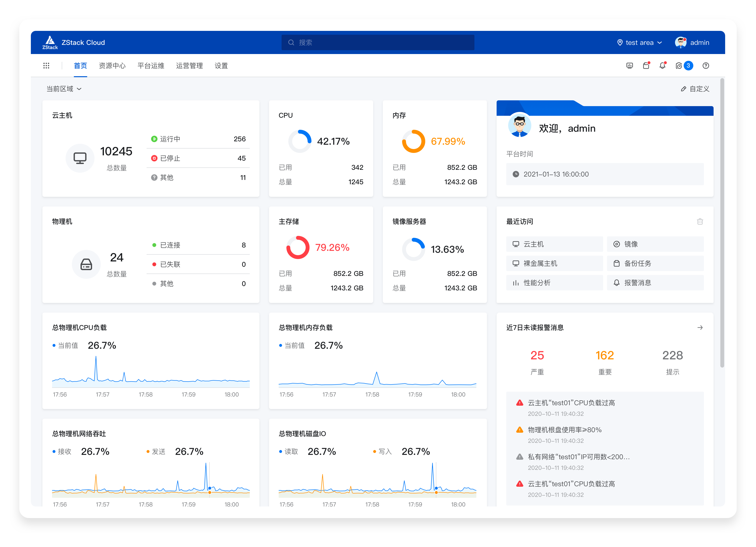Expand the 当前区域 dropdown

tap(64, 89)
